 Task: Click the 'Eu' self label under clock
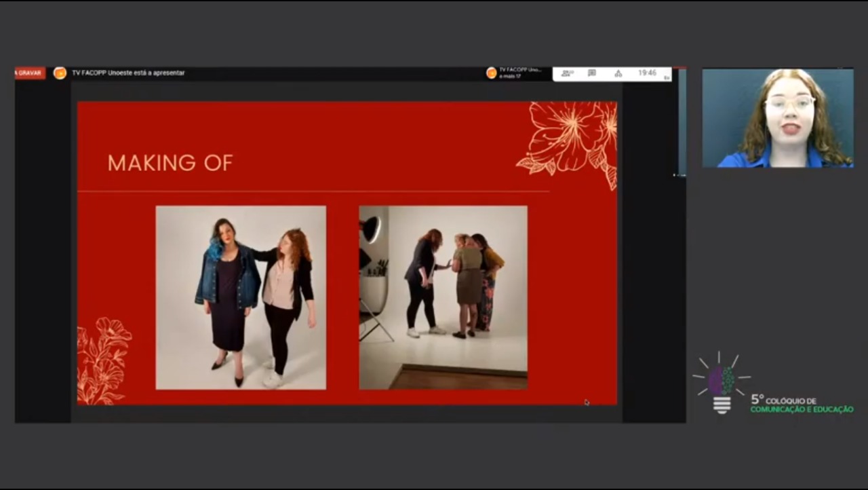click(667, 78)
